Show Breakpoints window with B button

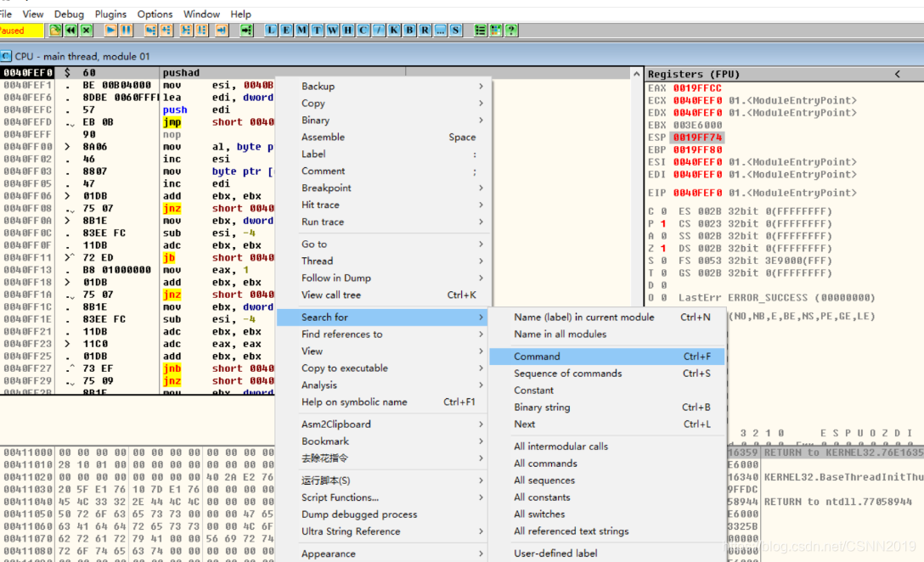pyautogui.click(x=409, y=30)
